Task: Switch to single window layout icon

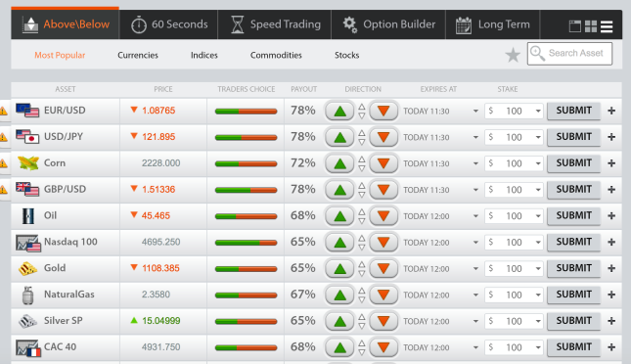Action: [x=575, y=26]
